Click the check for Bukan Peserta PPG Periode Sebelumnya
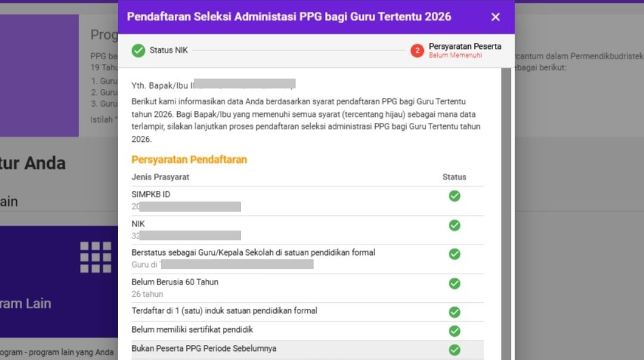 (x=454, y=351)
